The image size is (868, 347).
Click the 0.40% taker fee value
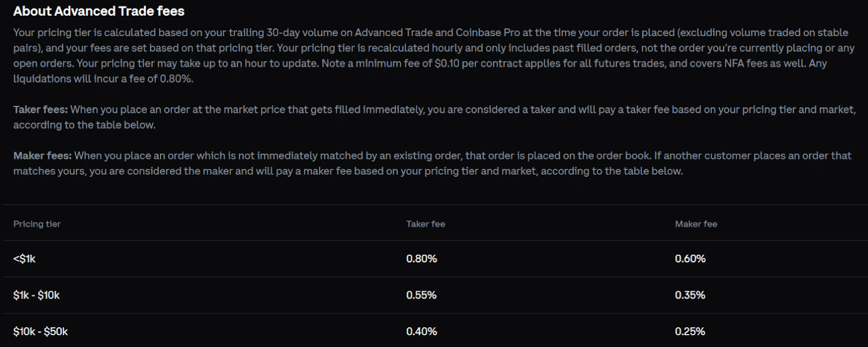[421, 331]
